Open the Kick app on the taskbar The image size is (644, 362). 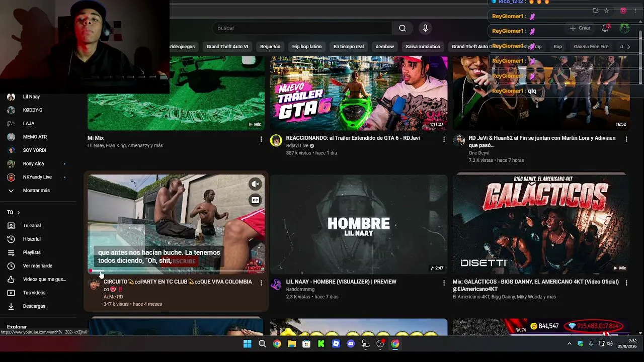pyautogui.click(x=321, y=344)
